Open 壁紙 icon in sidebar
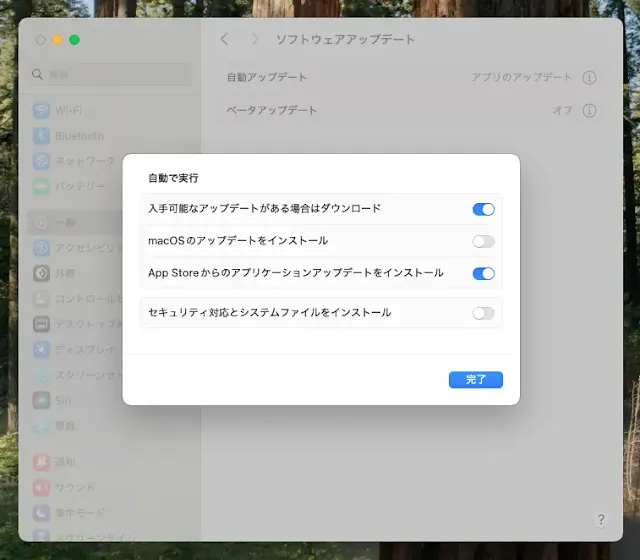 click(x=41, y=426)
